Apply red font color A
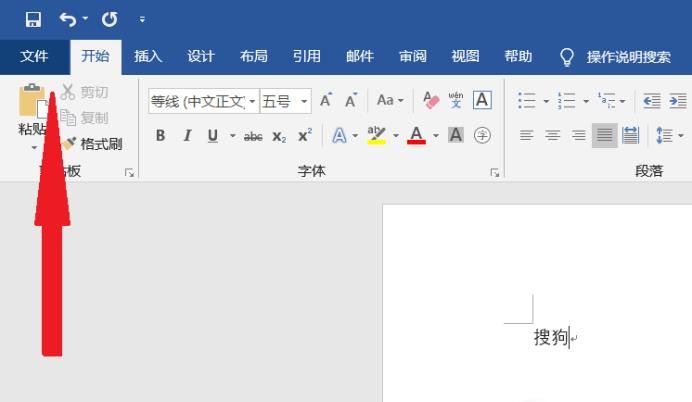The width and height of the screenshot is (692, 402). pos(416,135)
